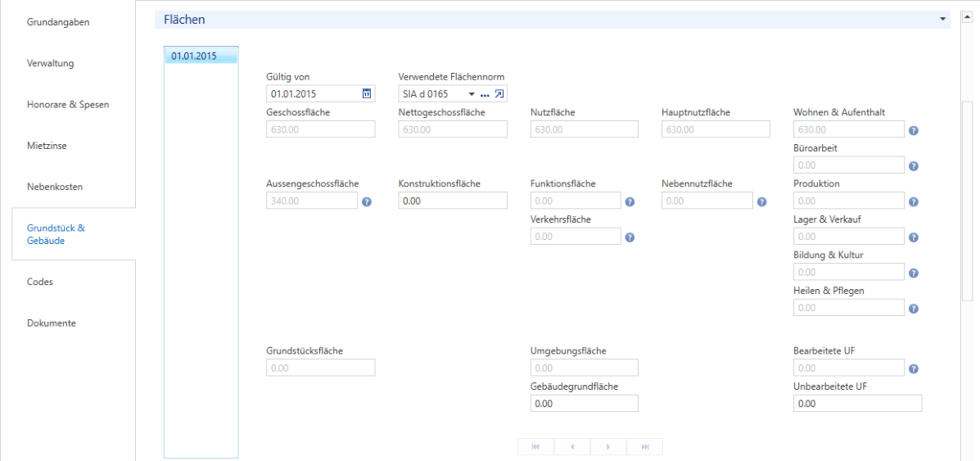Open the Nebenkosten tab
980x461 pixels.
(x=55, y=187)
